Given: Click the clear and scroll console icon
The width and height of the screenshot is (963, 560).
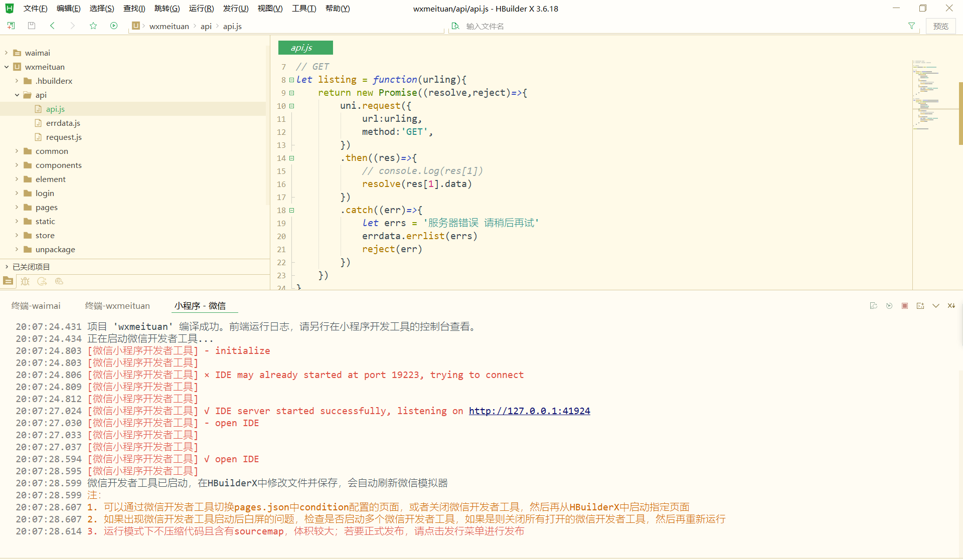Looking at the screenshot, I should click(951, 306).
